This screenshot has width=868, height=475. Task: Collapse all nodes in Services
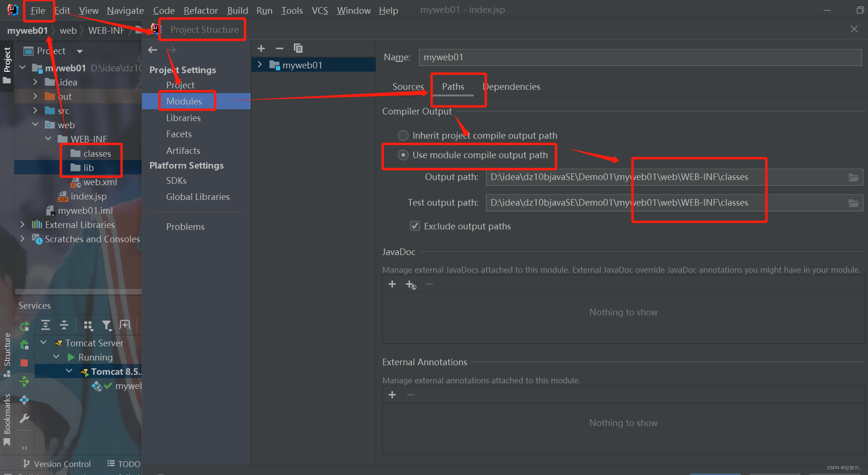pos(64,325)
